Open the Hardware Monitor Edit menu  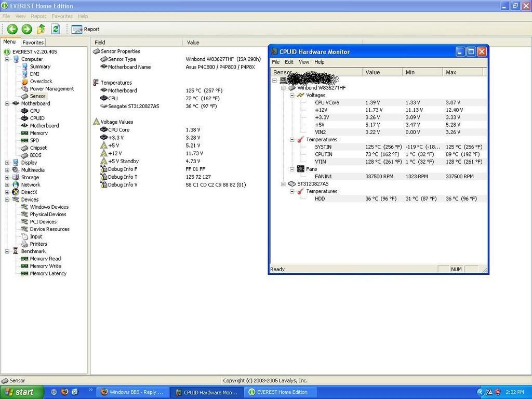pos(289,62)
